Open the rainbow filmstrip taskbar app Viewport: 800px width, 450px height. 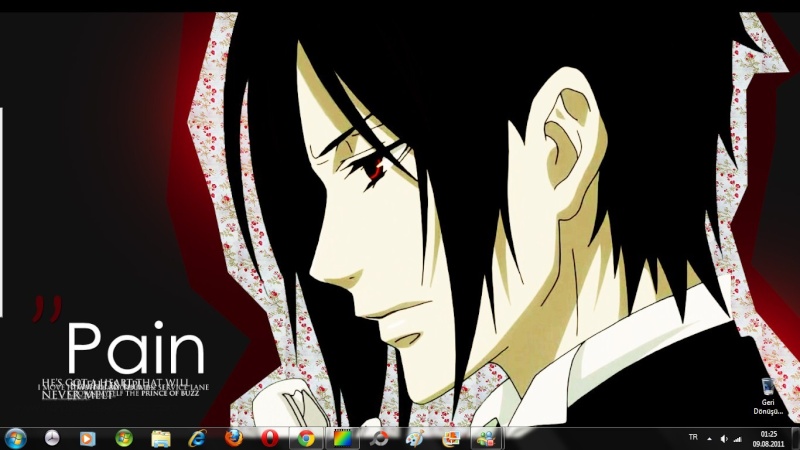(342, 439)
